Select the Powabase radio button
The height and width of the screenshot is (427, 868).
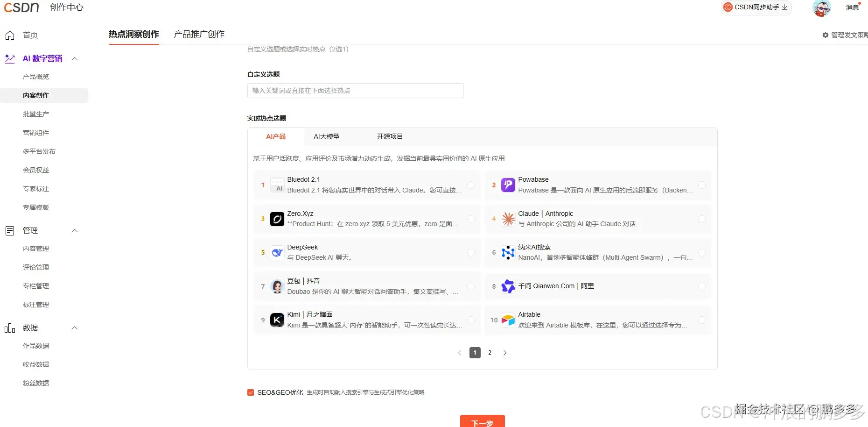coord(702,185)
